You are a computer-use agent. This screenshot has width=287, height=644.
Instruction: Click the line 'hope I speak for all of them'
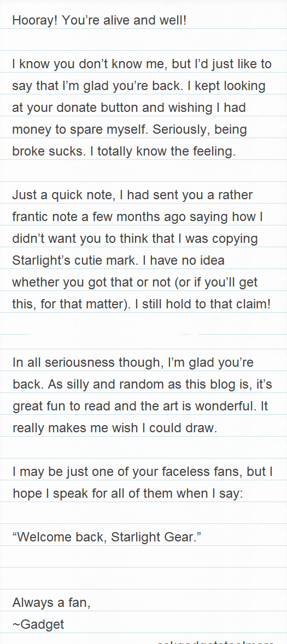click(x=128, y=494)
